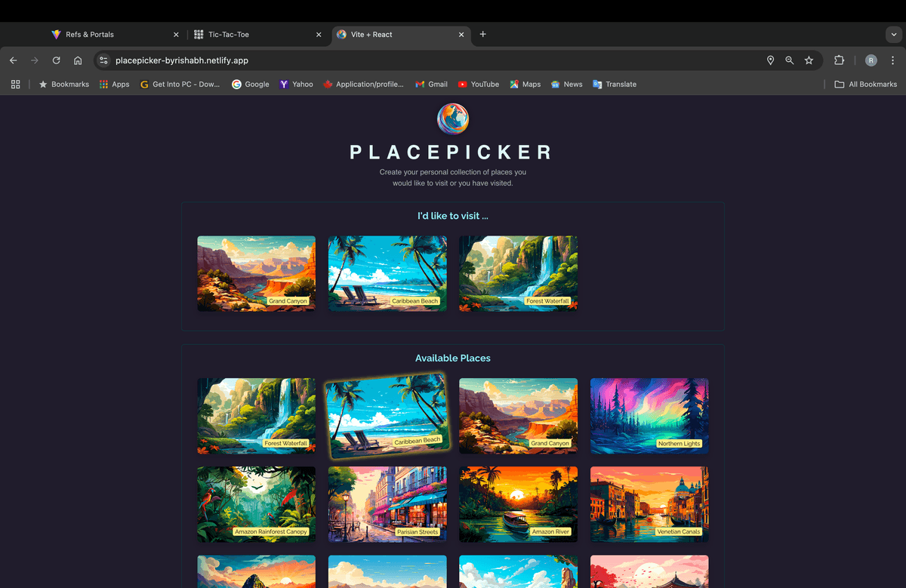Click the reload page icon
Screen dimensions: 906x588
click(x=56, y=60)
